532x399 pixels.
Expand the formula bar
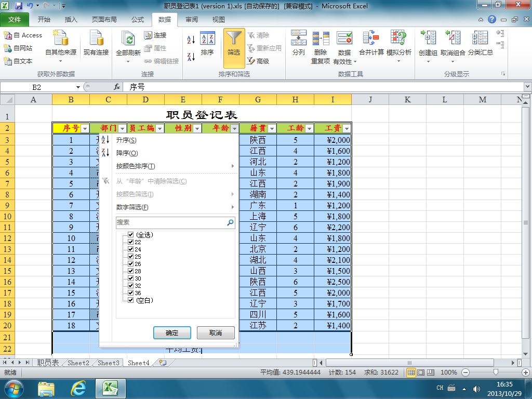pos(527,87)
